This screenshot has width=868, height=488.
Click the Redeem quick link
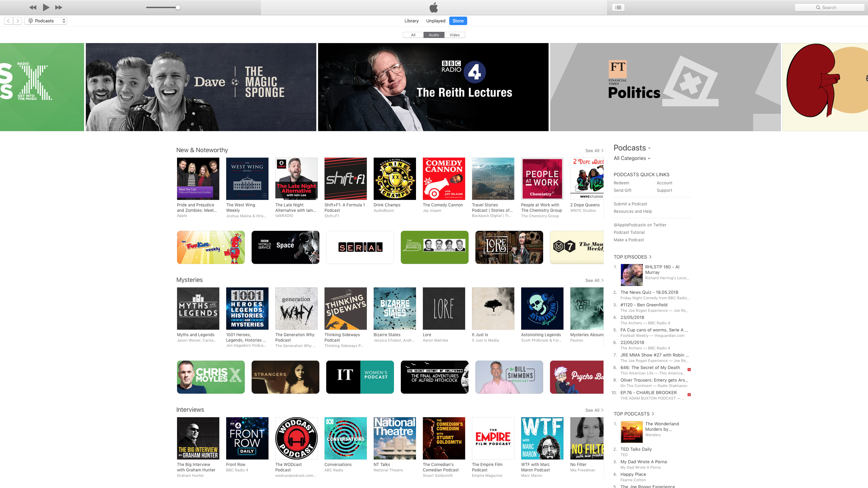click(621, 183)
